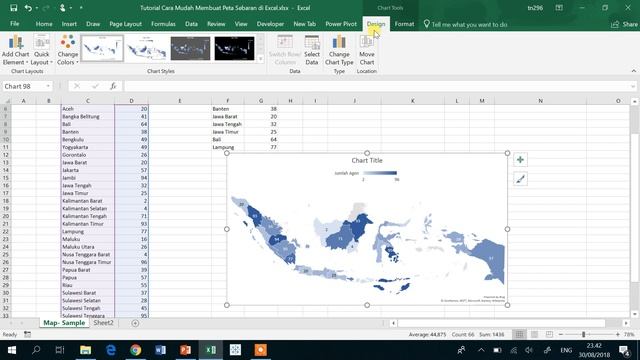Click the Undo arrow icon

point(28,8)
